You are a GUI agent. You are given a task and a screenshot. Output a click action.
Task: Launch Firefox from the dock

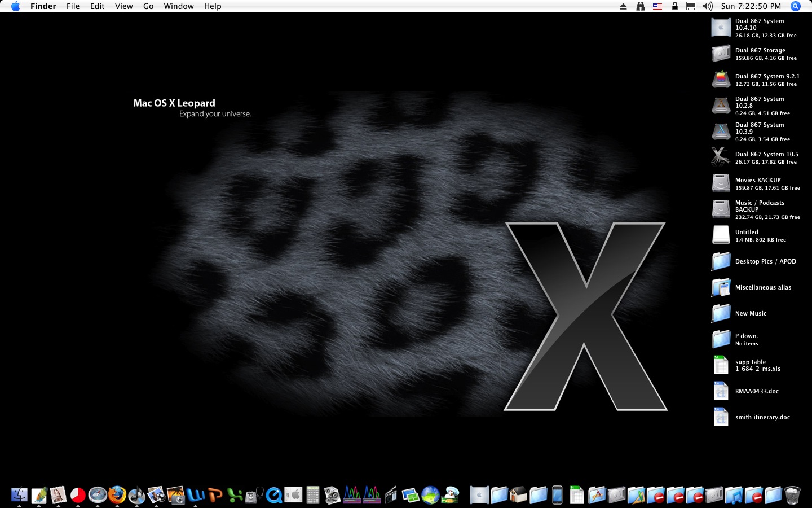click(x=117, y=495)
